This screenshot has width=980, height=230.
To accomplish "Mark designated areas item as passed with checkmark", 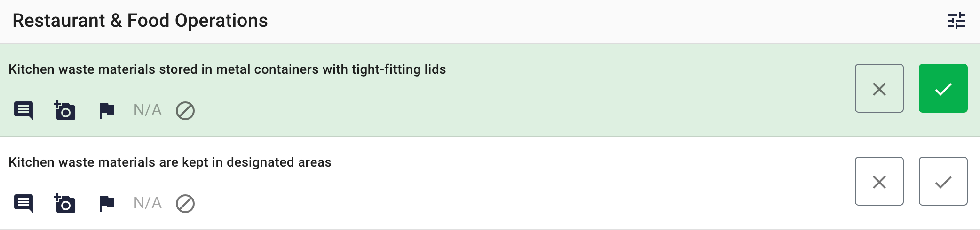I will pos(943,181).
